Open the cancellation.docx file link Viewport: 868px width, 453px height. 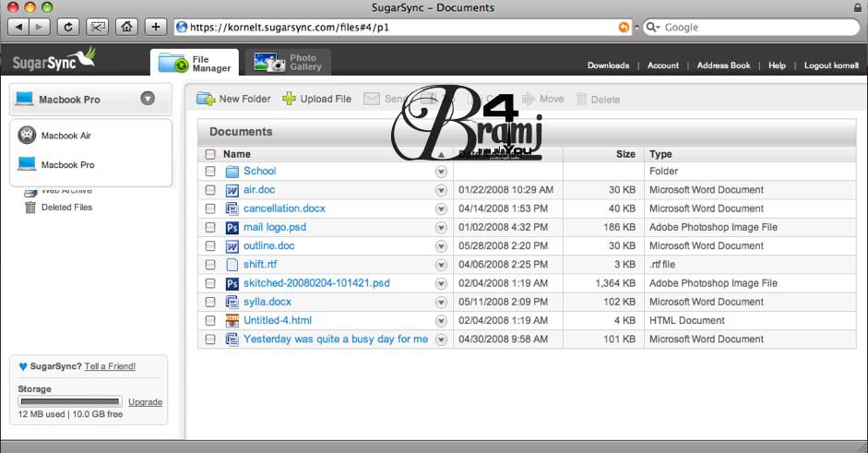284,209
